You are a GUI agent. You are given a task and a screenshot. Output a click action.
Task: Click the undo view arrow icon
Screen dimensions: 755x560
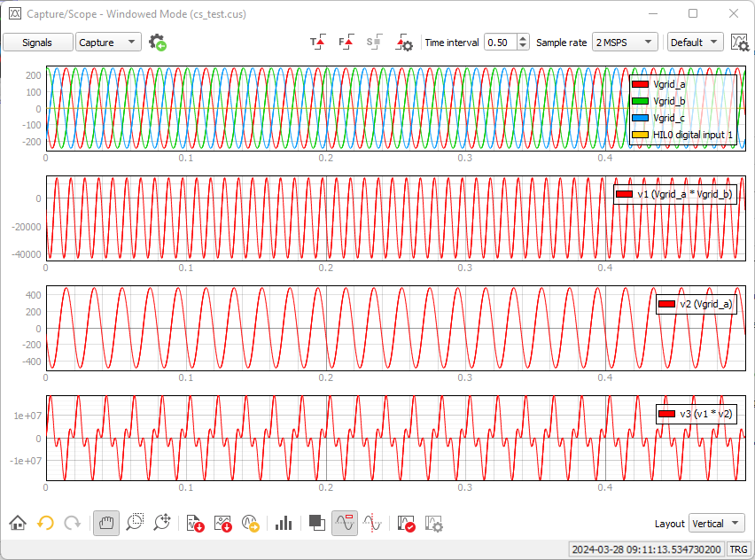click(45, 524)
